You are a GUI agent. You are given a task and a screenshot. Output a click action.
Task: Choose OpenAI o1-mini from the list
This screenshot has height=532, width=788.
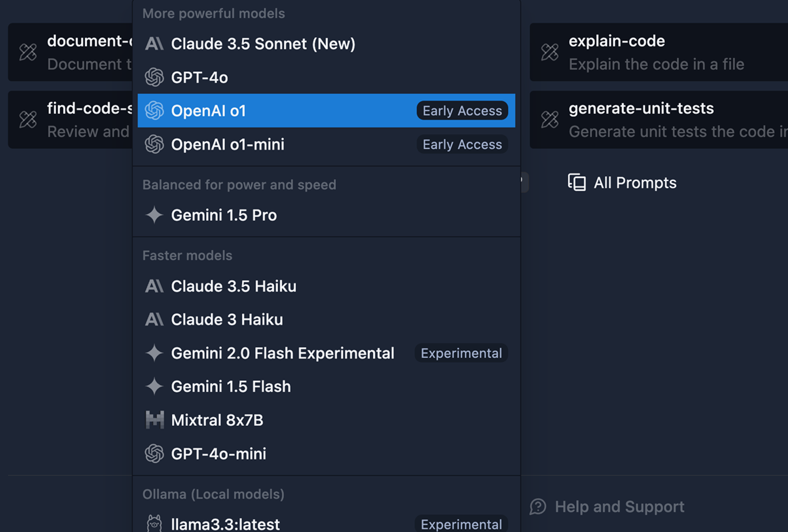[x=228, y=144]
